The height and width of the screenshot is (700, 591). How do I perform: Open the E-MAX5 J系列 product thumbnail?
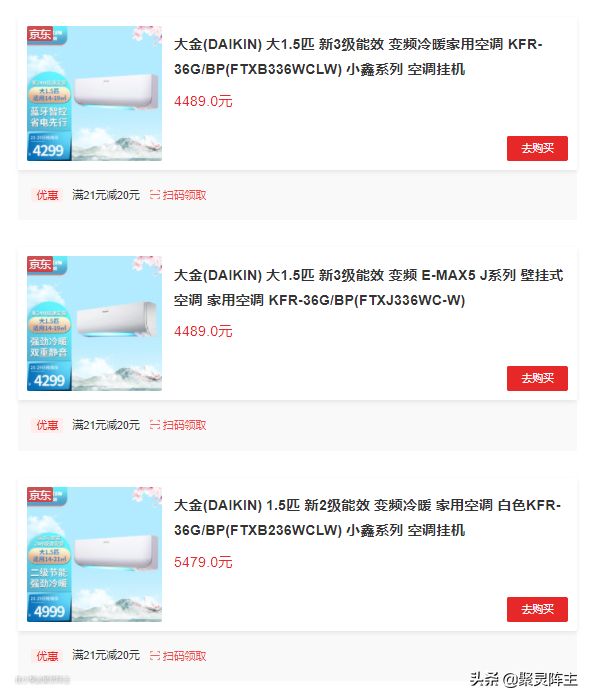pos(94,323)
